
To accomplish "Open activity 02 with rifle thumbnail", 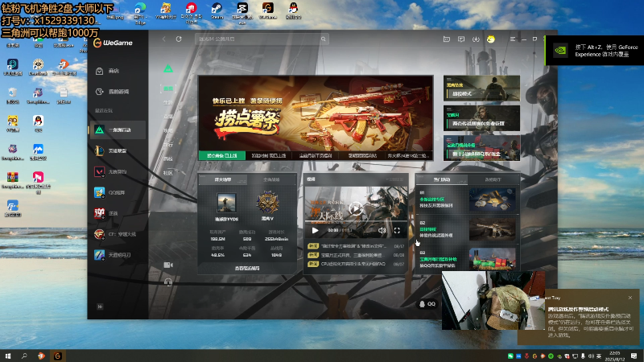I will (468, 229).
